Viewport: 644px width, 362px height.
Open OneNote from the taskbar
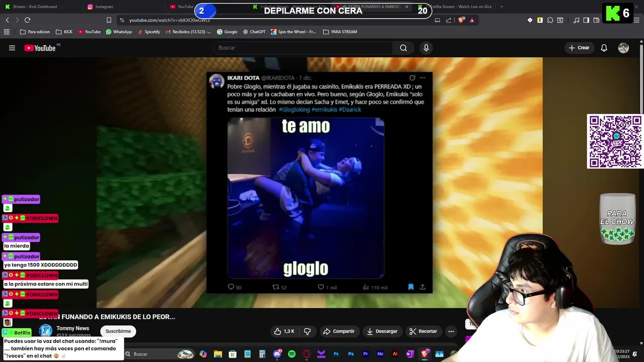410,354
